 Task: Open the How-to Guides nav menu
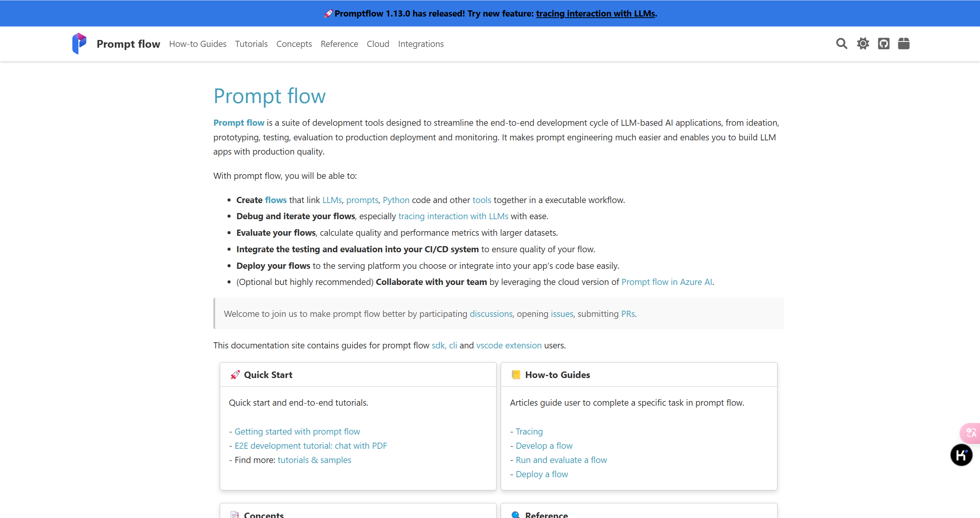tap(198, 44)
